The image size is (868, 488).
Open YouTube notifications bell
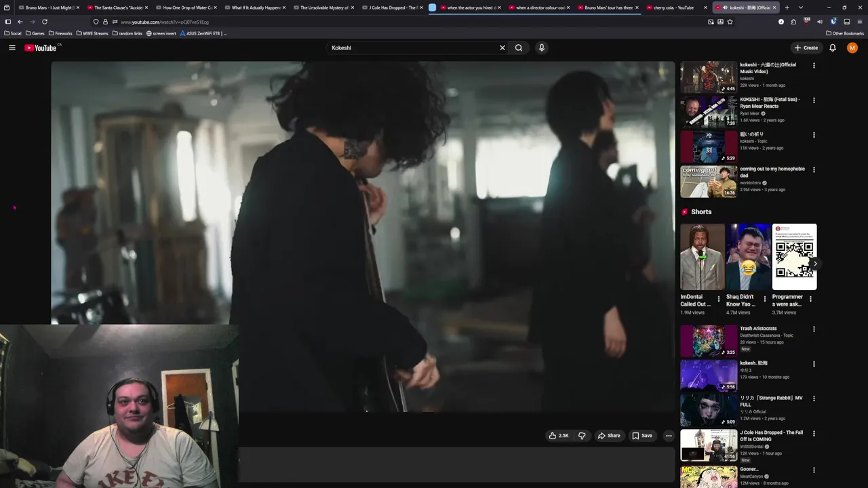833,47
